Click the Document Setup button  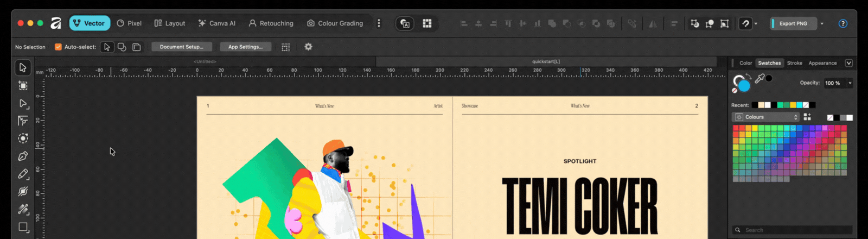[181, 47]
